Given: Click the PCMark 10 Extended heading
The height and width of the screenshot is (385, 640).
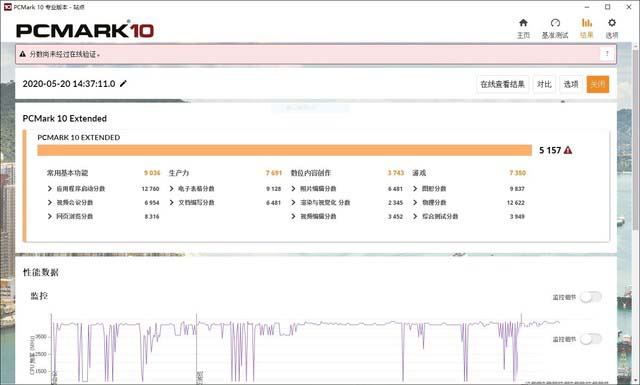Looking at the screenshot, I should [64, 118].
